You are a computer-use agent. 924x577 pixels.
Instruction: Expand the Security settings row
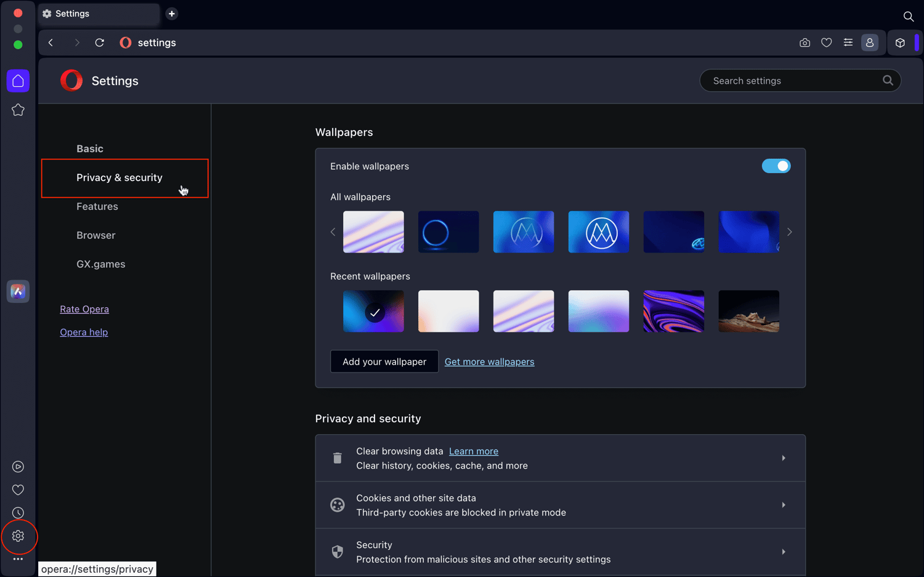coord(561,552)
